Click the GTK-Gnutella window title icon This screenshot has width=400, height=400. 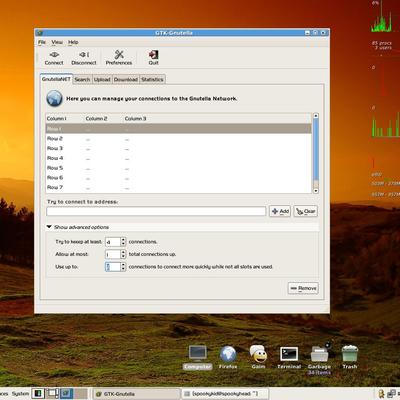point(40,33)
